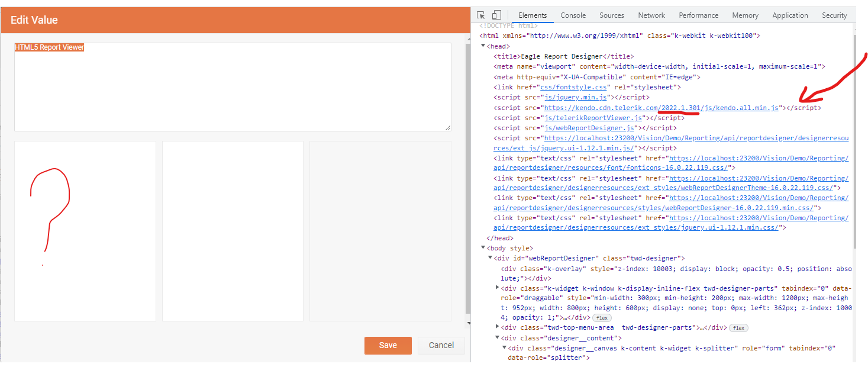Toggle the device toolbar icon
Viewport: 868px width, 367px height.
coord(496,15)
